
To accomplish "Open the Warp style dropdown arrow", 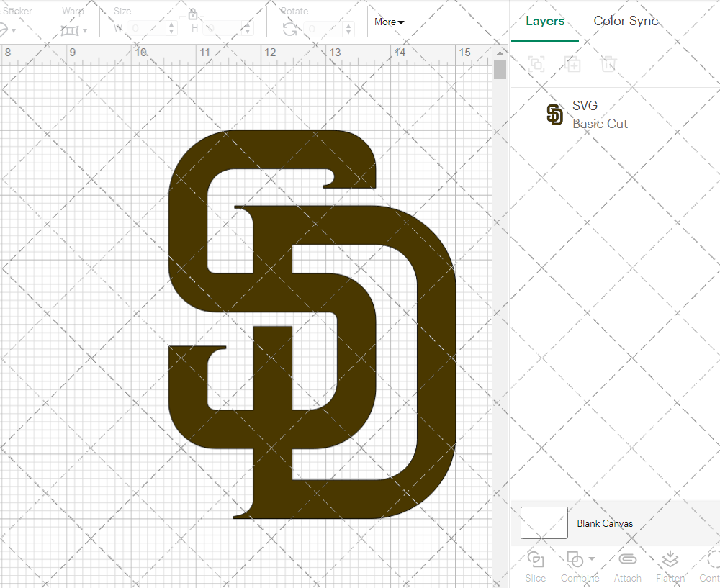I will tap(86, 30).
